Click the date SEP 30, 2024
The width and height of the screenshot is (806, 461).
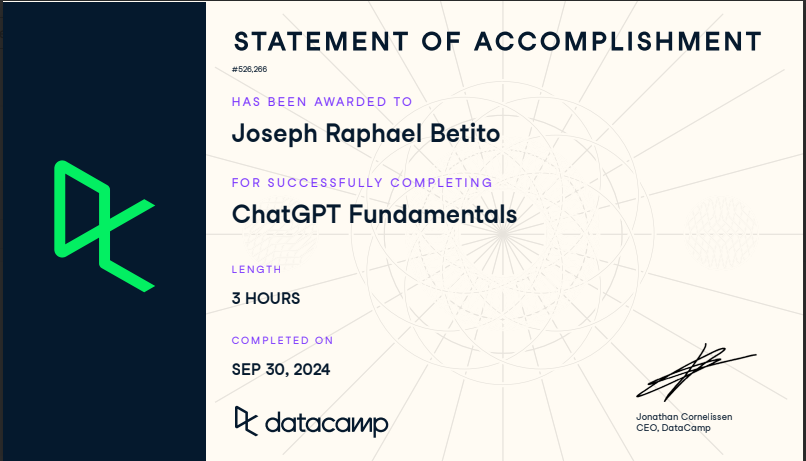tap(281, 369)
